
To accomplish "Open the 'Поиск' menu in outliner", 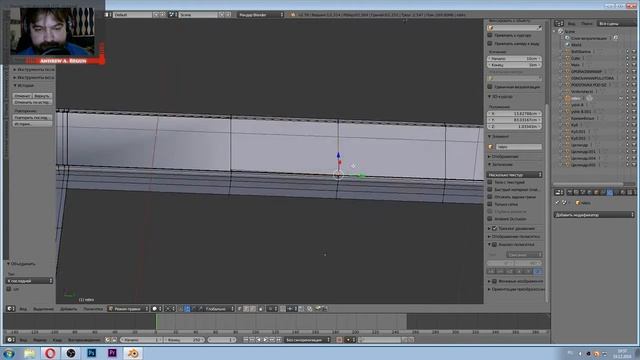I will tap(587, 24).
